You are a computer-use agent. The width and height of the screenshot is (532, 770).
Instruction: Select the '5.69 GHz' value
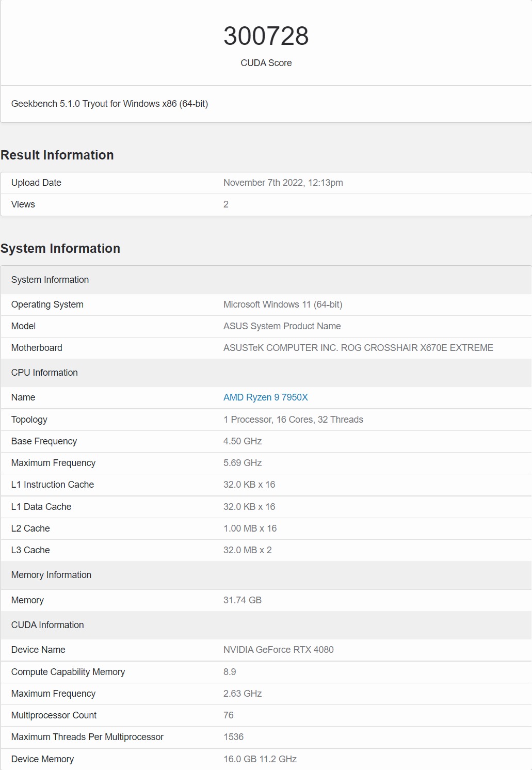coord(243,463)
